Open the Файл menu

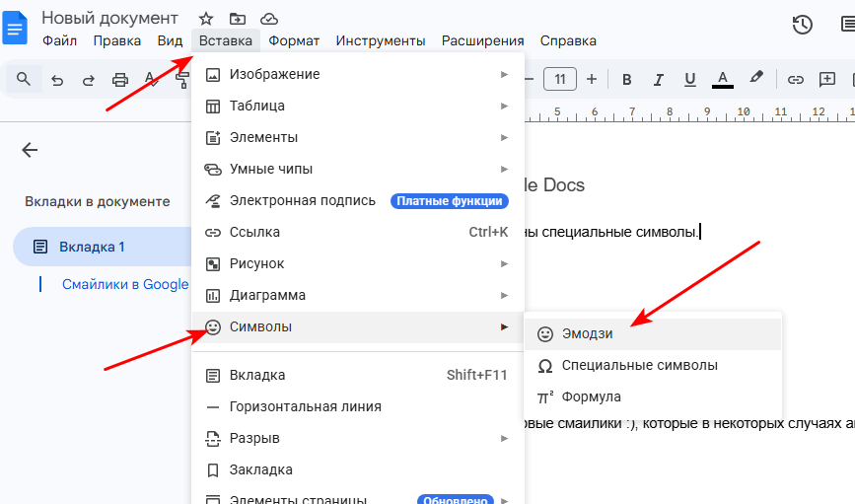59,40
